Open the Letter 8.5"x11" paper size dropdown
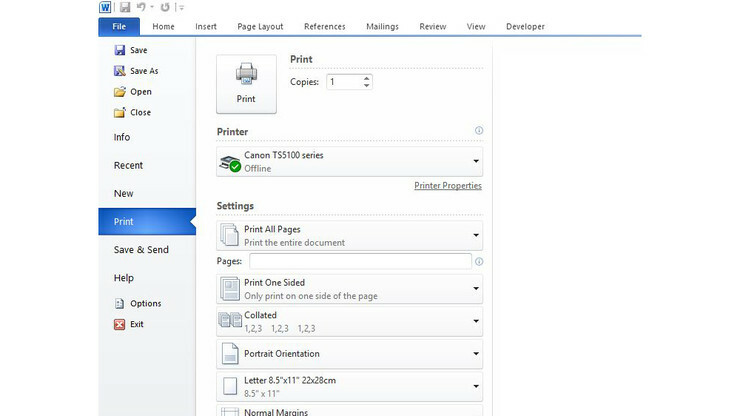 click(350, 387)
